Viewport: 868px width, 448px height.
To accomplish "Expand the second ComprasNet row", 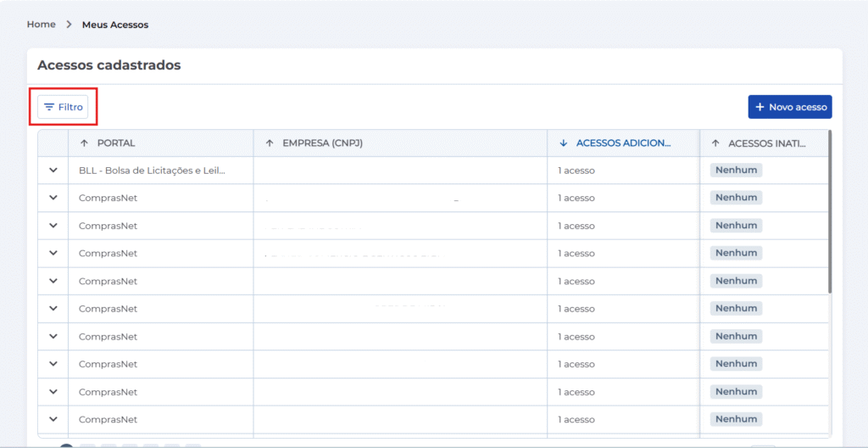I will [53, 226].
